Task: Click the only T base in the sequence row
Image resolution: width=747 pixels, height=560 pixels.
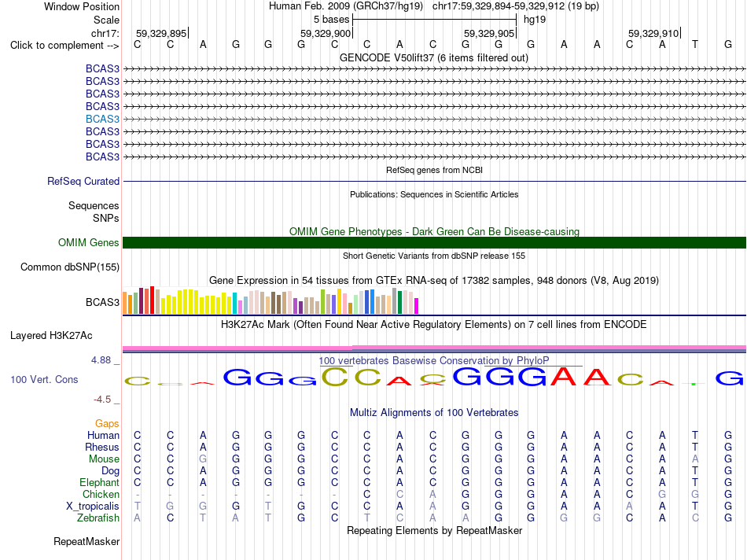Action: pos(694,44)
